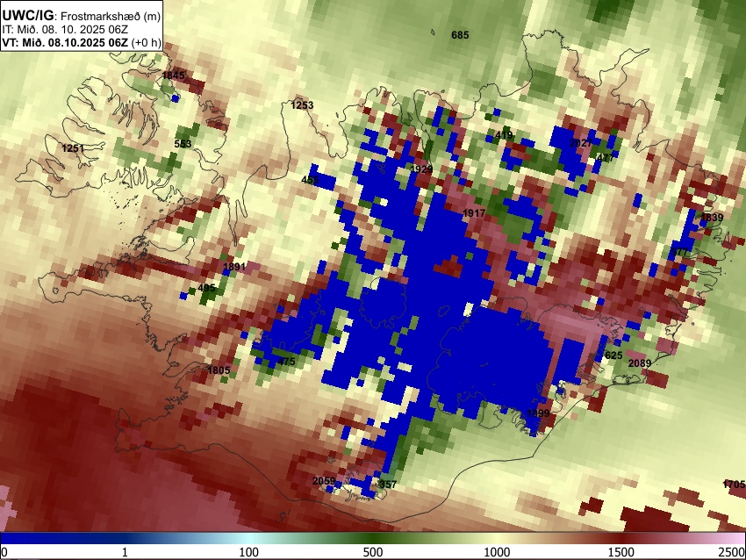
Task: Click the 100 tick on the color scale
Action: (249, 552)
